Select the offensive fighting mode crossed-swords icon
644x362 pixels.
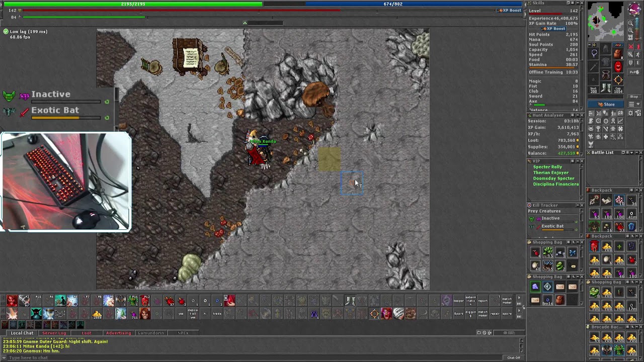(631, 46)
